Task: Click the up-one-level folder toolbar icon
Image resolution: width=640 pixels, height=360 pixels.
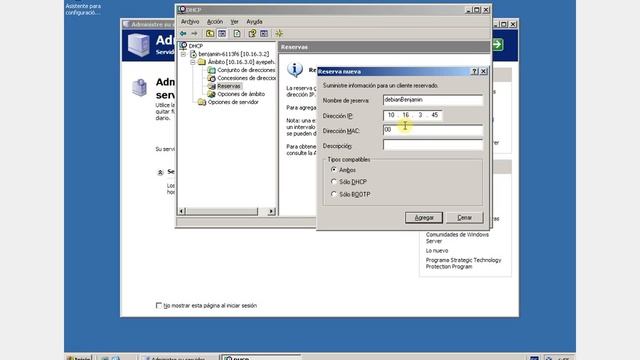Action: 210,33
